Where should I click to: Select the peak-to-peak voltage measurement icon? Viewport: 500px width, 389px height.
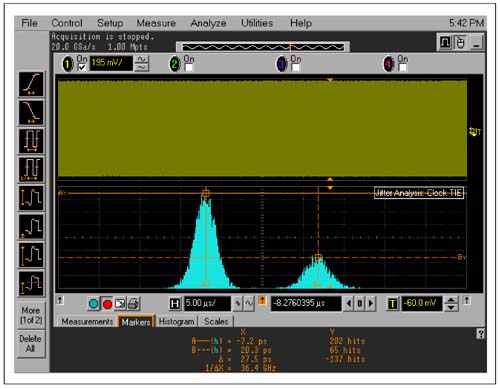(31, 198)
